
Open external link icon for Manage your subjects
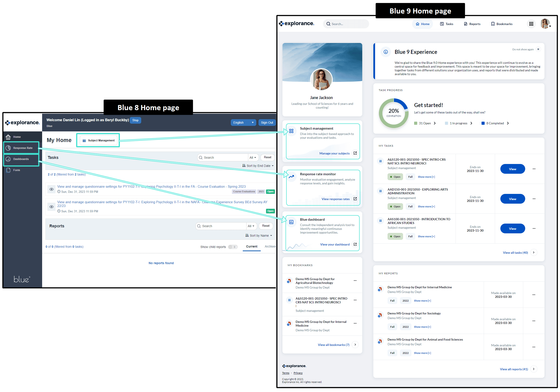pos(355,153)
